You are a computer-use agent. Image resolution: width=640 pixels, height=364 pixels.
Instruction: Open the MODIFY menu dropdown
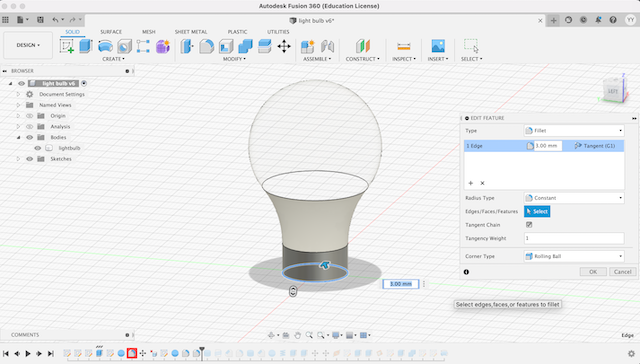click(234, 59)
